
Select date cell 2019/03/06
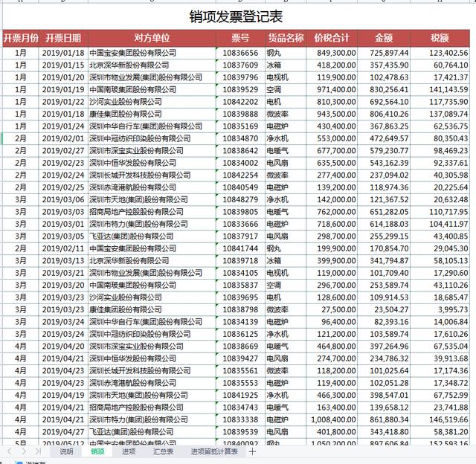63,199
